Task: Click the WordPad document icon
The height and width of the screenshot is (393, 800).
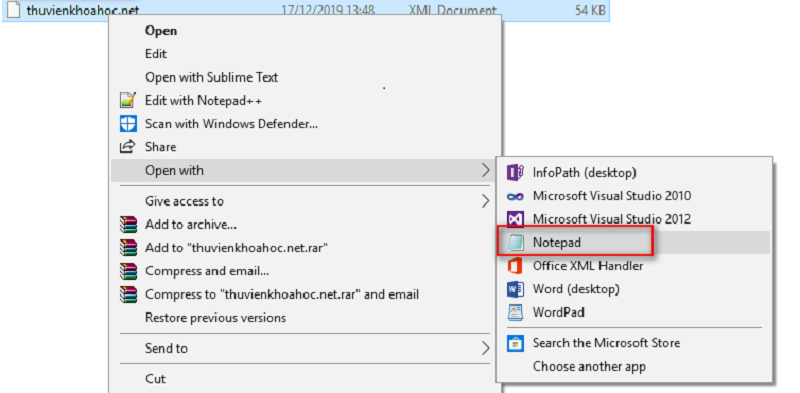Action: click(515, 312)
